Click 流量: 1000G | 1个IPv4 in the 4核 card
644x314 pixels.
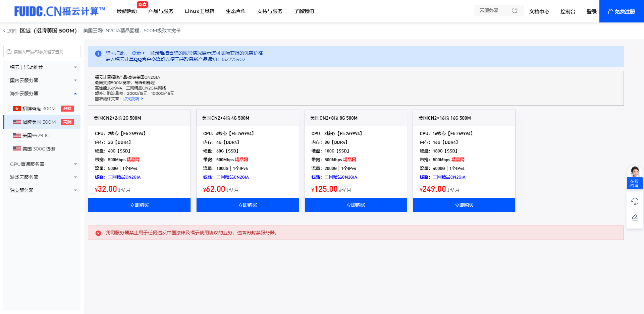pos(225,168)
